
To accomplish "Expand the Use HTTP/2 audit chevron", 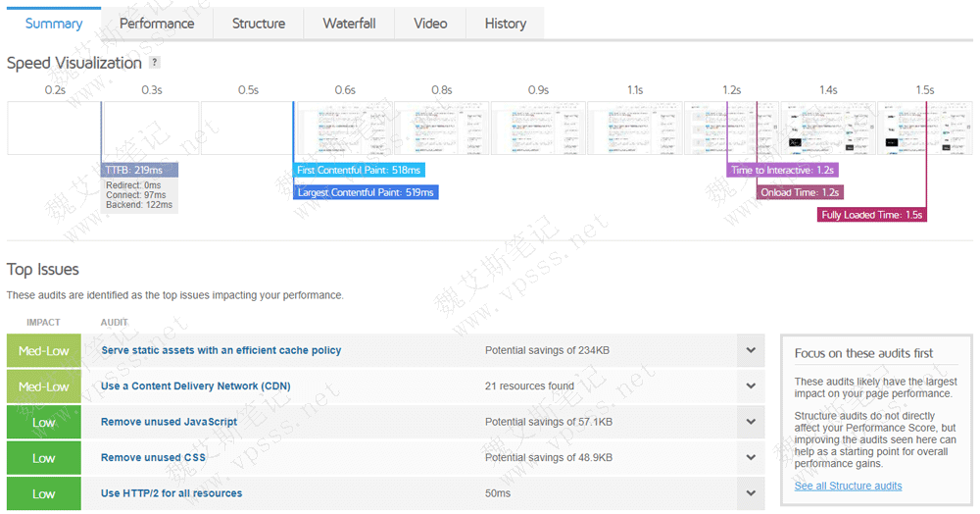I will point(751,493).
